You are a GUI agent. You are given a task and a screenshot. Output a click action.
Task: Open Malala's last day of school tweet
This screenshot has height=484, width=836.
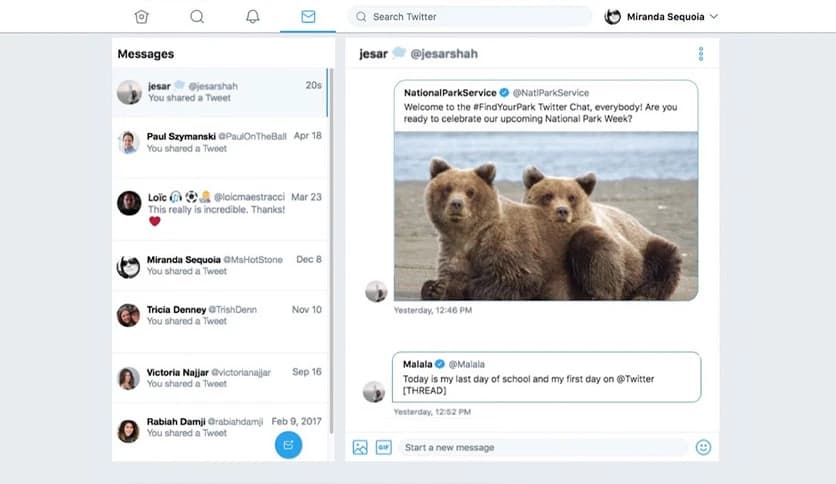(x=546, y=377)
